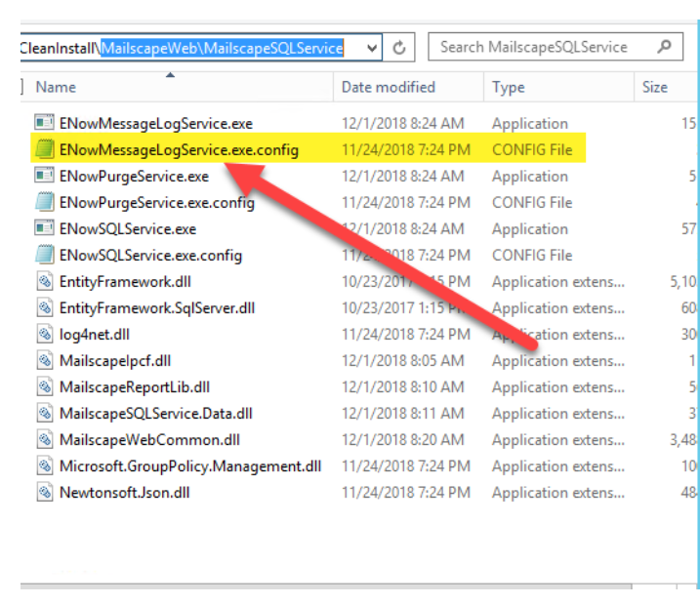Select the file name MailscapeIpcf.dll
The image size is (700, 605).
(115, 360)
